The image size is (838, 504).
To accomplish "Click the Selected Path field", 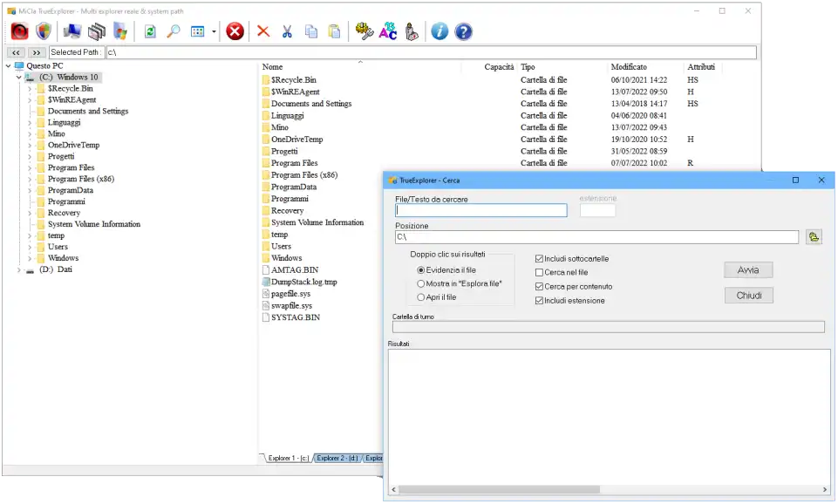I will (431, 52).
